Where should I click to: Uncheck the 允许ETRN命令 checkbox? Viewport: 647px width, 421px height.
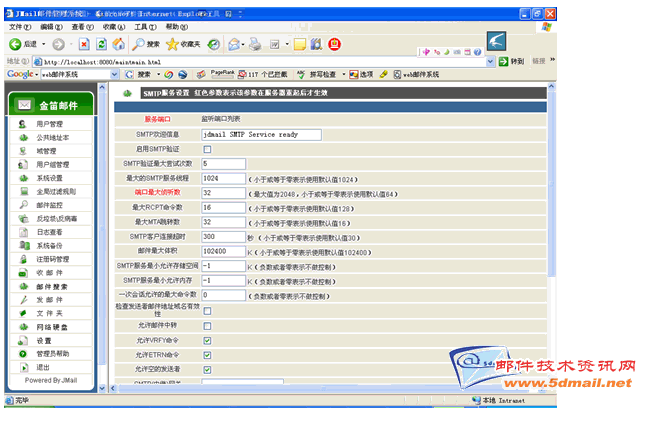208,355
